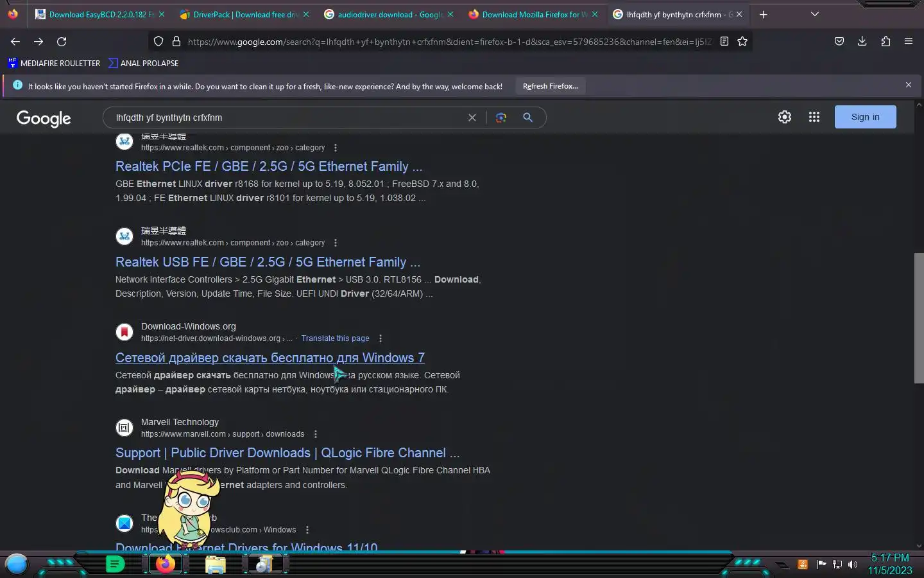
Task: Open options for Realtek USB result
Action: coord(336,243)
